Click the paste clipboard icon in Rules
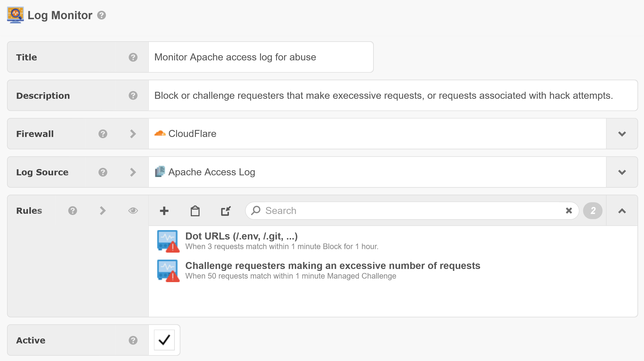The height and width of the screenshot is (361, 644). 195,211
